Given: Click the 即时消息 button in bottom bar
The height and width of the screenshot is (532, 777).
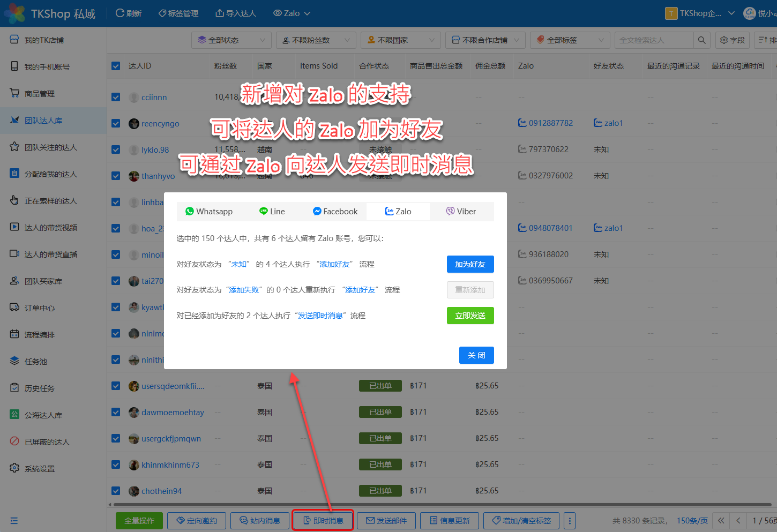Looking at the screenshot, I should [x=323, y=521].
